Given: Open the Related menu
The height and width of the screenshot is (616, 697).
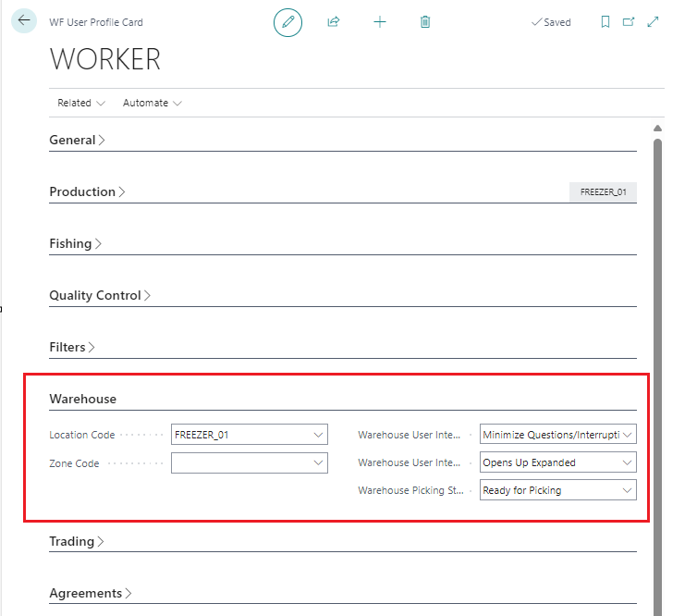Looking at the screenshot, I should coord(80,103).
